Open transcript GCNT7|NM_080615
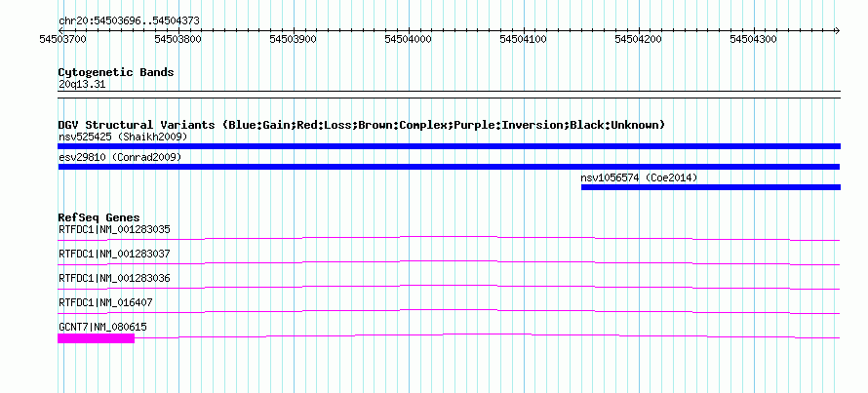Viewport: 868px width, 393px height. [103, 327]
